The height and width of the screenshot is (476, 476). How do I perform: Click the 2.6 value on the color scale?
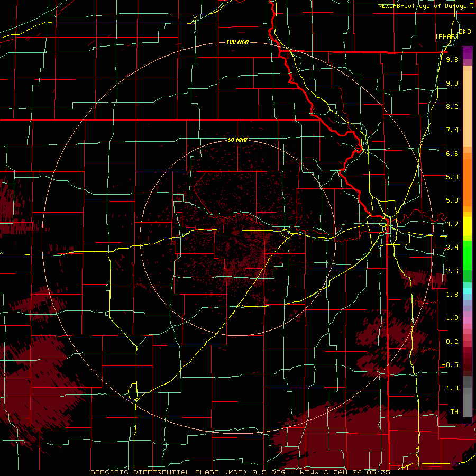point(452,271)
